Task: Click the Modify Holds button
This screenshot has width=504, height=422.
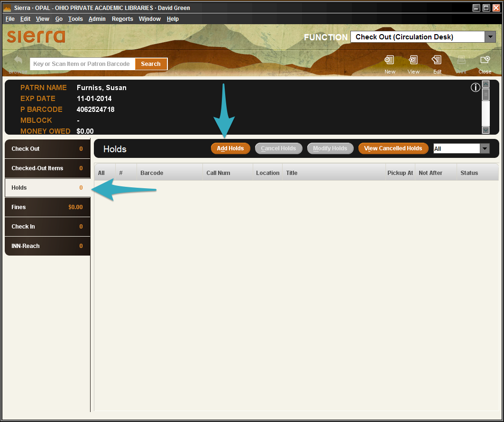Action: point(330,148)
